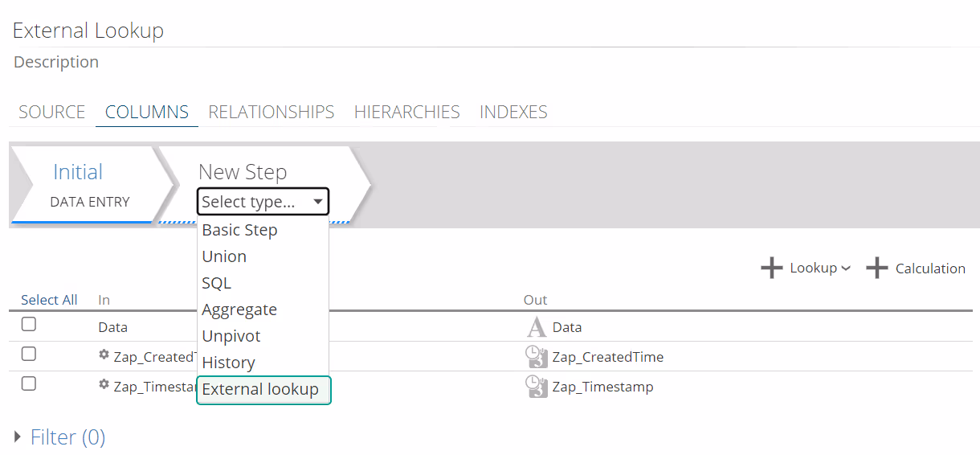
Task: Click the gear icon next to Zap_CreatedTime
Action: pyautogui.click(x=104, y=355)
